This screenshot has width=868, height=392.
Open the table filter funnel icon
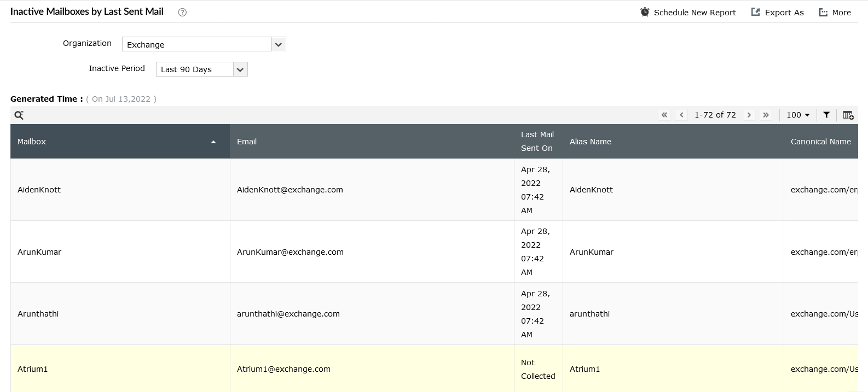click(x=826, y=115)
